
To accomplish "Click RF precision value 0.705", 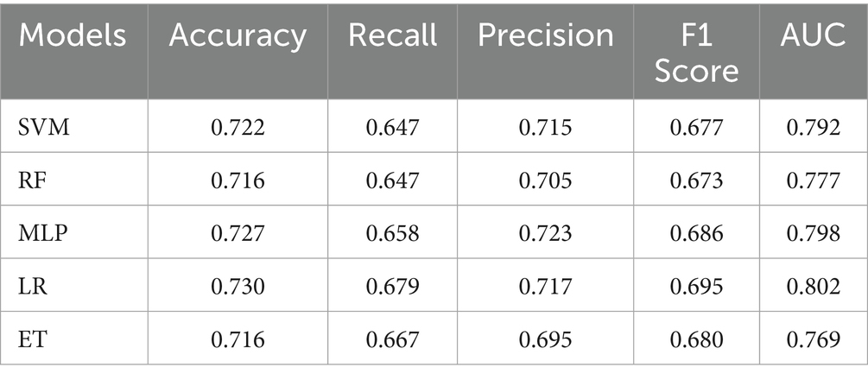I will tap(545, 180).
